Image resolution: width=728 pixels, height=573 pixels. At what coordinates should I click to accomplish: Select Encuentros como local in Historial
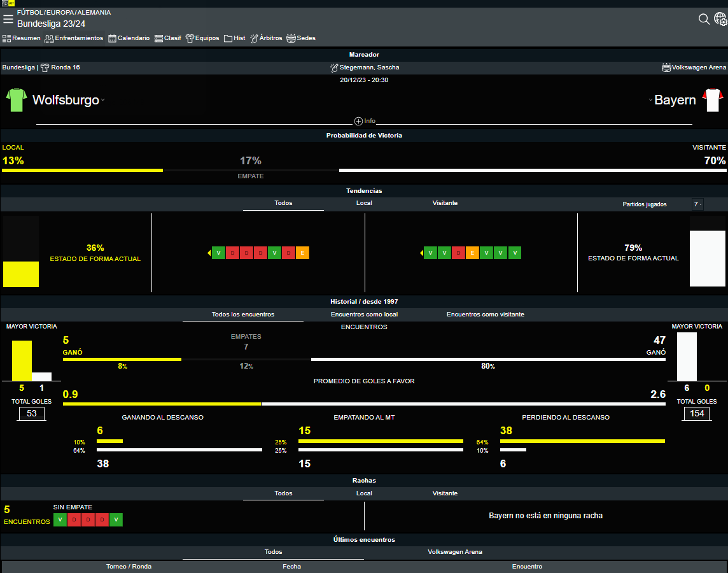(364, 315)
